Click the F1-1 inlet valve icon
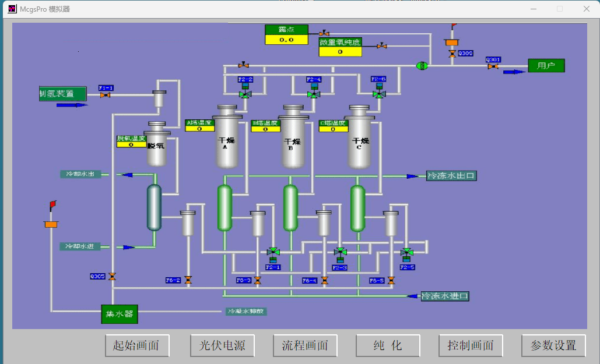 coord(105,95)
